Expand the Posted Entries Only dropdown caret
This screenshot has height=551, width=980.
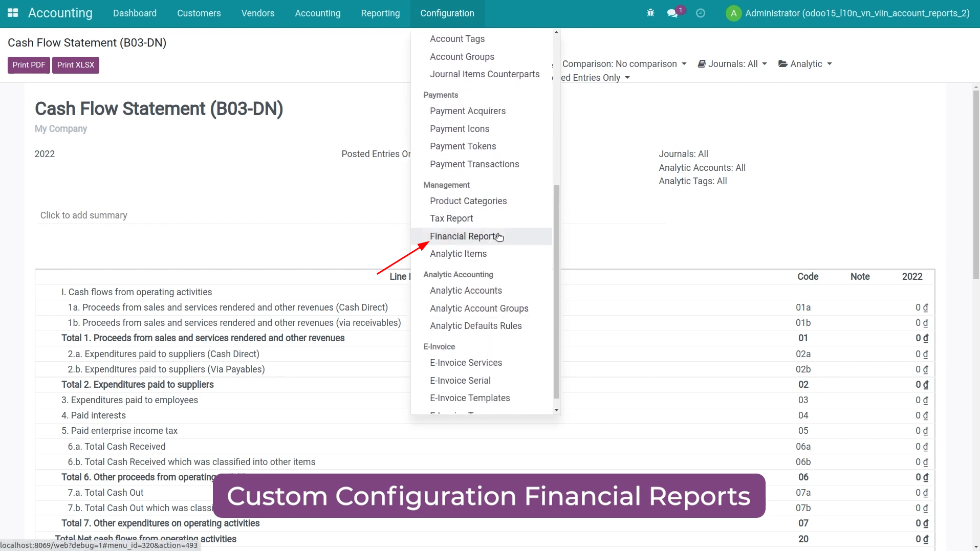(x=627, y=78)
